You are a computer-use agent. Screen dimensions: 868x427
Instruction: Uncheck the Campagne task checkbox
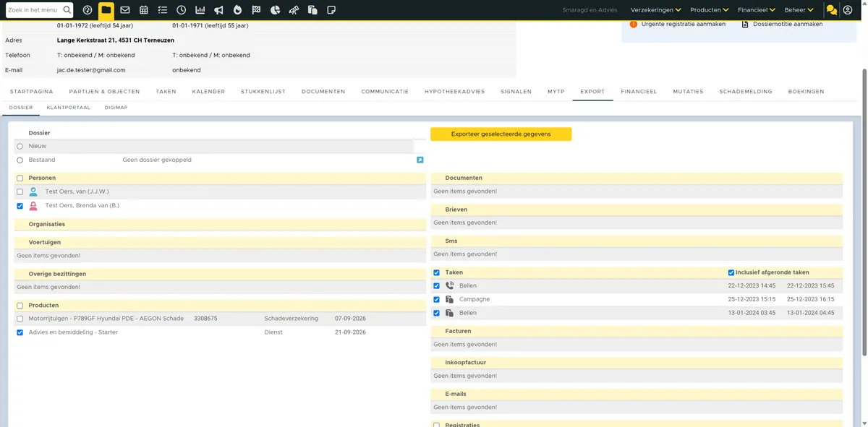[x=436, y=299]
